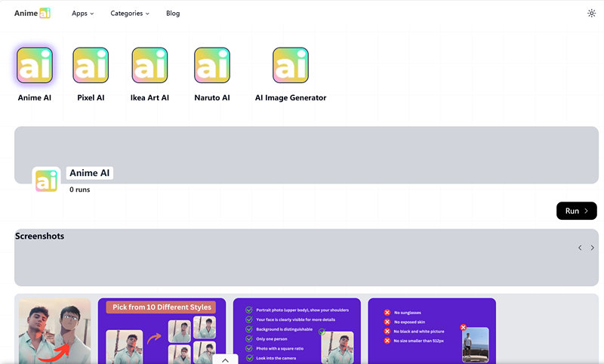The height and width of the screenshot is (364, 604).
Task: Select the AI Image Generator app icon
Action: (291, 65)
